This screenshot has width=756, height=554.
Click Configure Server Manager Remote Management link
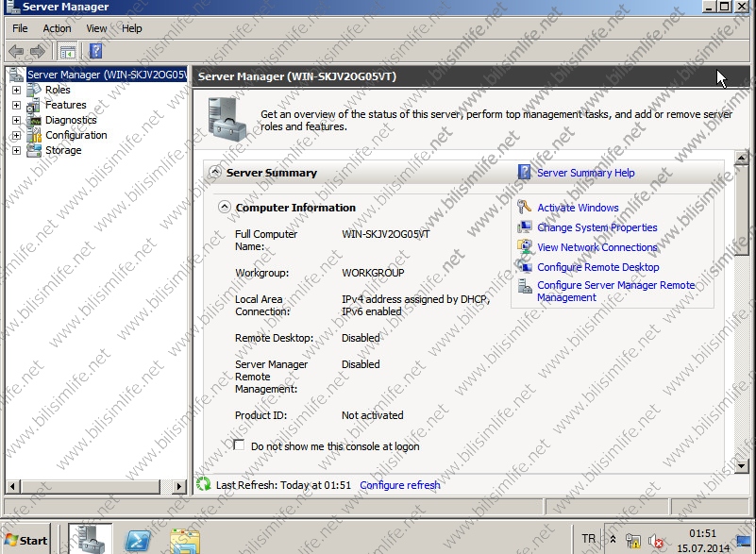(615, 292)
